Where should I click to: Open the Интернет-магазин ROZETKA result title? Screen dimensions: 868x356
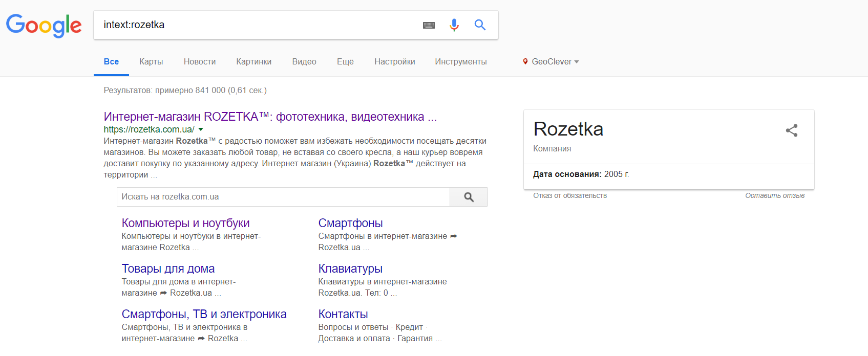point(270,117)
